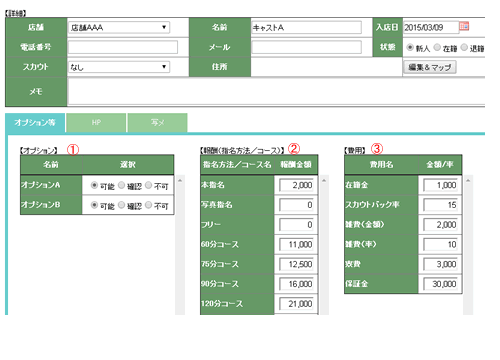
Task: Set オプションB to 可能
Action: (94, 205)
